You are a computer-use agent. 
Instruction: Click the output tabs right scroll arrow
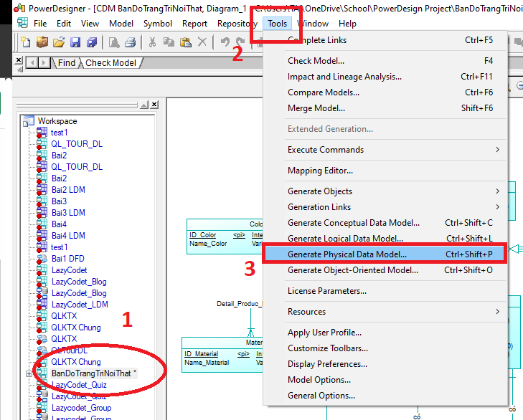pyautogui.click(x=44, y=62)
